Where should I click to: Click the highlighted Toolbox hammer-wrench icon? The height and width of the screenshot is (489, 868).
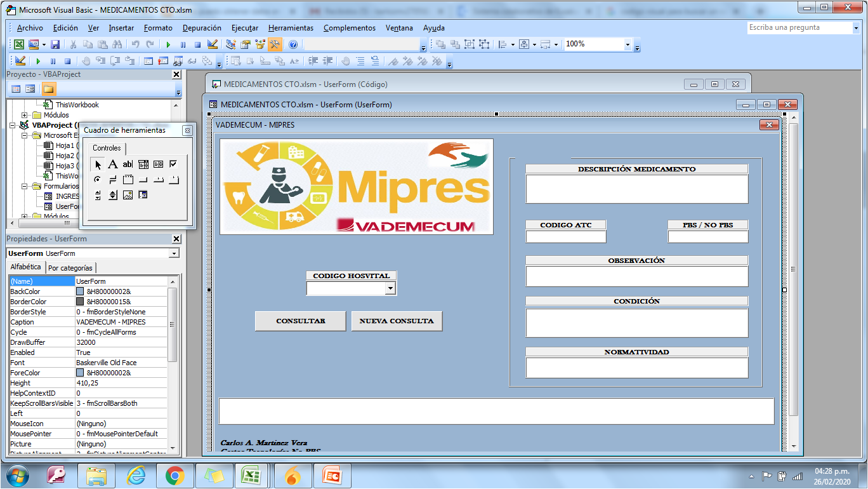(274, 44)
